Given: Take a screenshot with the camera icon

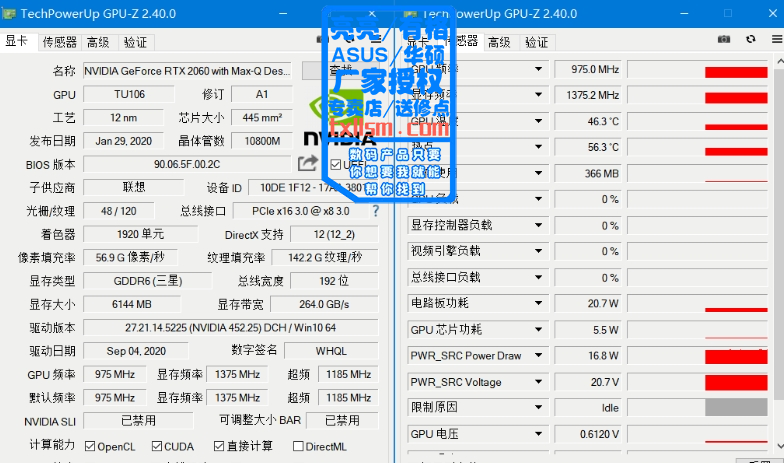Looking at the screenshot, I should coord(724,39).
